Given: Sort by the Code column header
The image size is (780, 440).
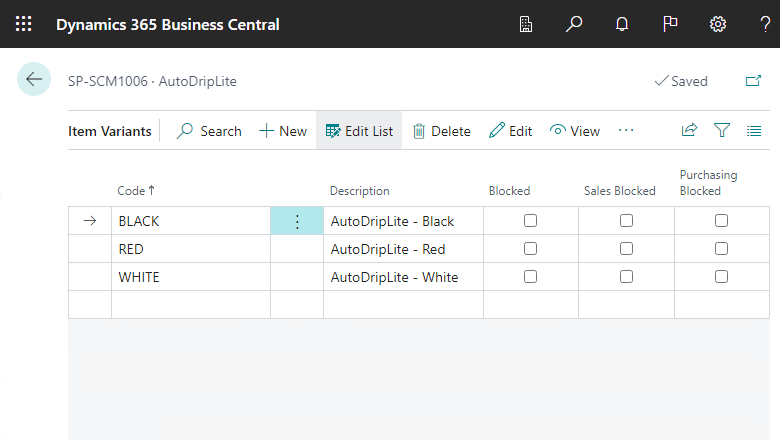Looking at the screenshot, I should tap(136, 190).
